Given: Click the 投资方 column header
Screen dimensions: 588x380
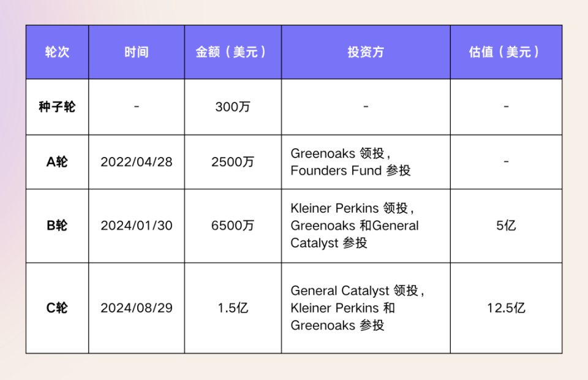Looking at the screenshot, I should [x=366, y=52].
